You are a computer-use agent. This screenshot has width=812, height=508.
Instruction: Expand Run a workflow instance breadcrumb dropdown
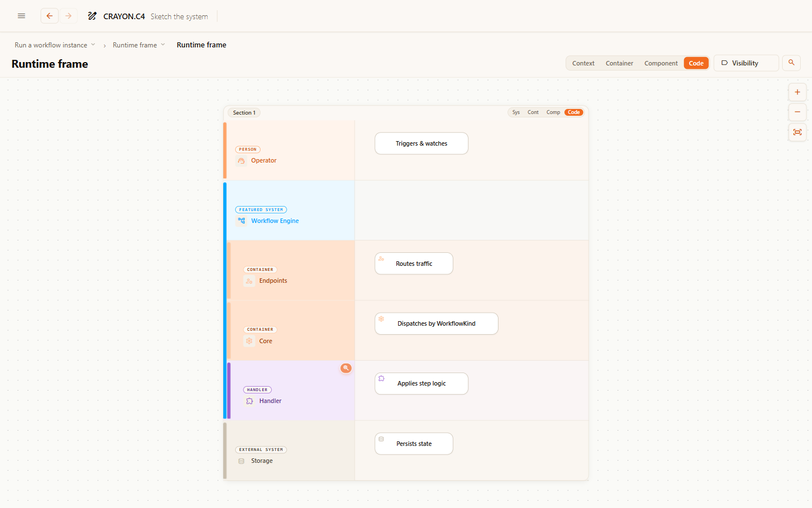point(93,45)
